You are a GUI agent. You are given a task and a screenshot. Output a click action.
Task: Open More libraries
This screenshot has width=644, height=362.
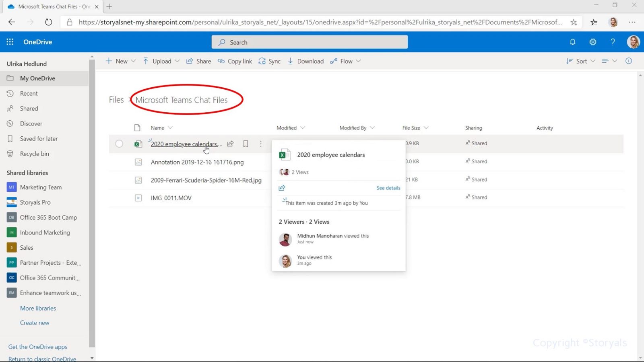pos(38,308)
